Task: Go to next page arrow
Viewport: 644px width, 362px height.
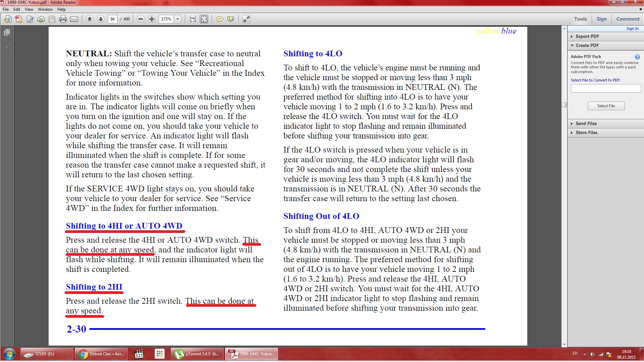Action: coord(101,19)
